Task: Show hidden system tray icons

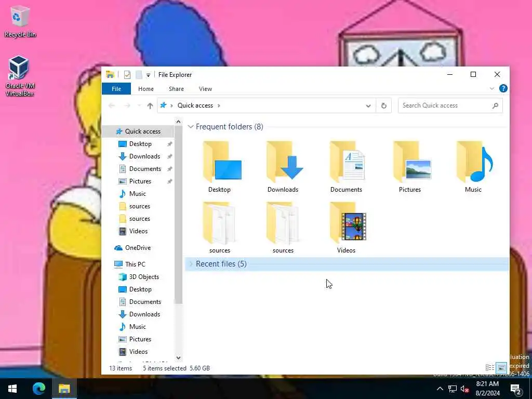Action: tap(440, 389)
